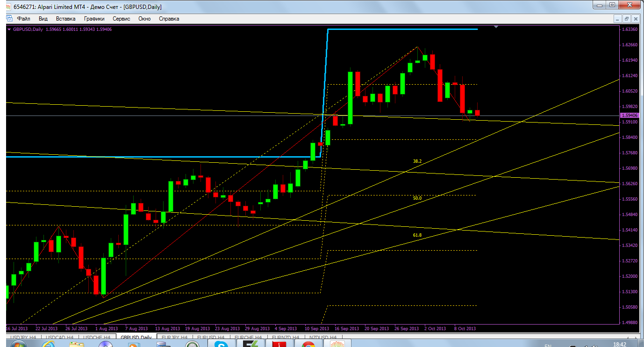The height and width of the screenshot is (347, 644).
Task: Open the Вставка menu
Action: pos(65,19)
